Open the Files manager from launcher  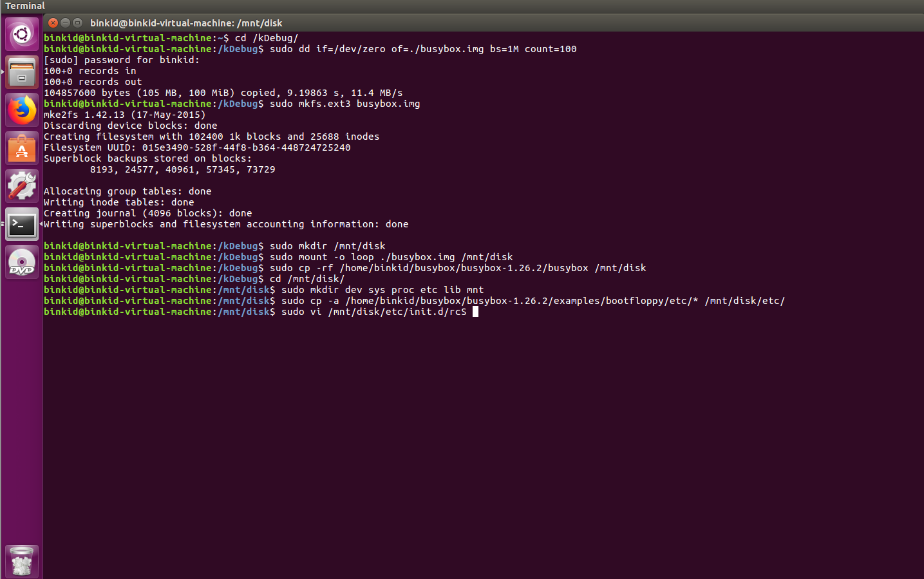pyautogui.click(x=22, y=72)
